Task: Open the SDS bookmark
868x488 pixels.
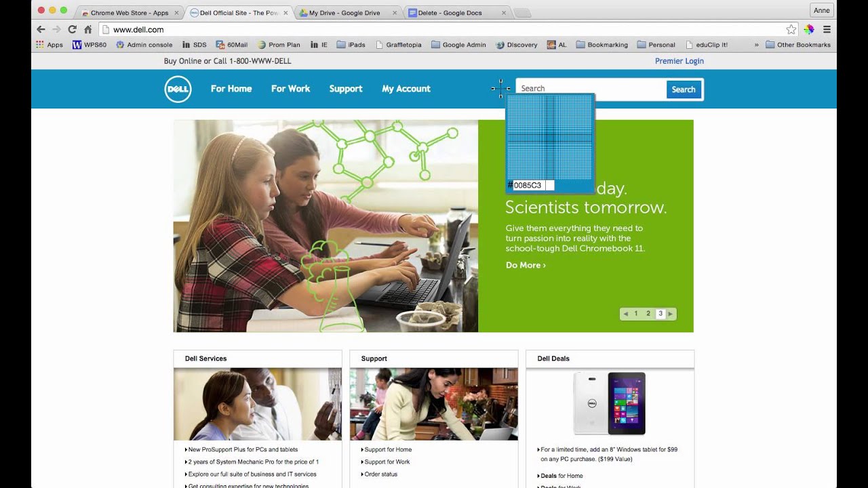Action: tap(195, 45)
